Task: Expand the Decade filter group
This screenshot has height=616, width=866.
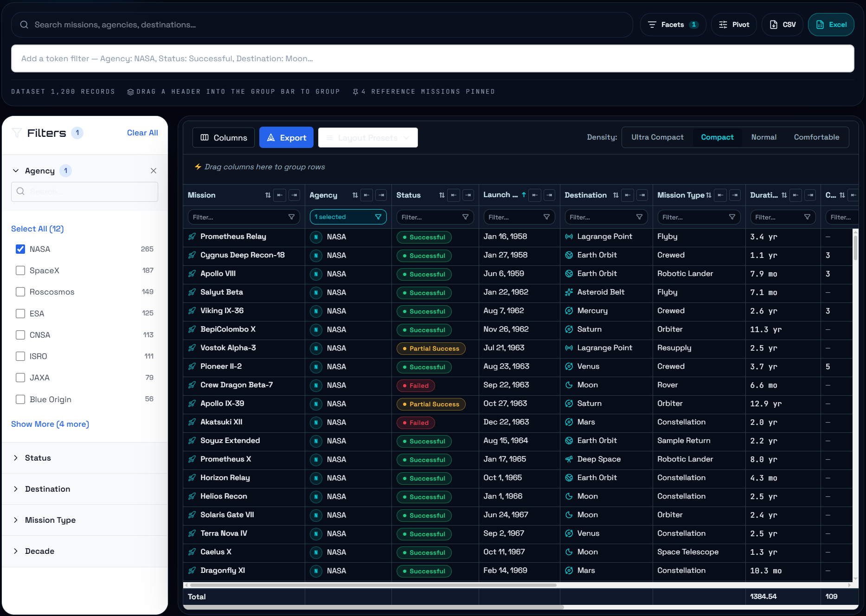Action: (x=16, y=551)
